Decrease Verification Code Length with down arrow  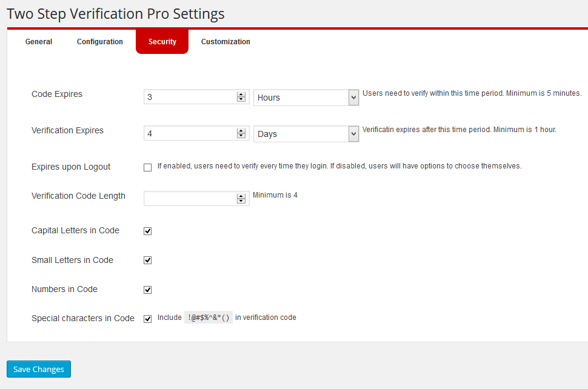241,201
